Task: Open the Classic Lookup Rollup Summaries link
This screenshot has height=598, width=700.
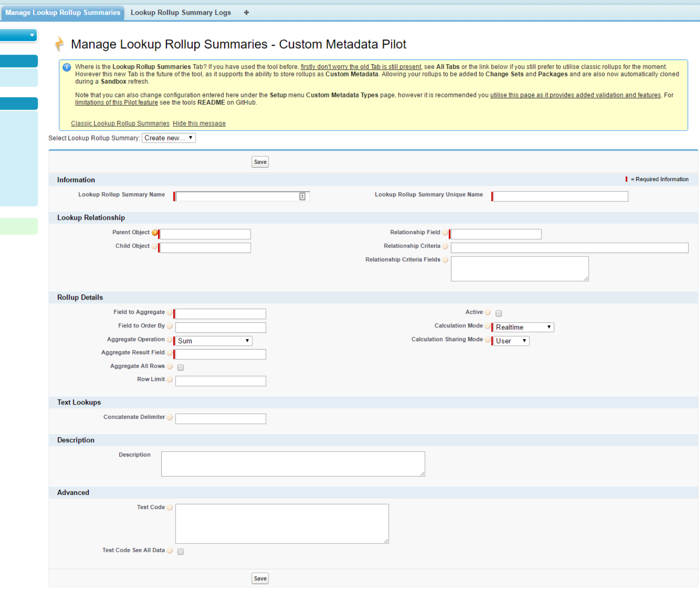Action: pos(120,123)
